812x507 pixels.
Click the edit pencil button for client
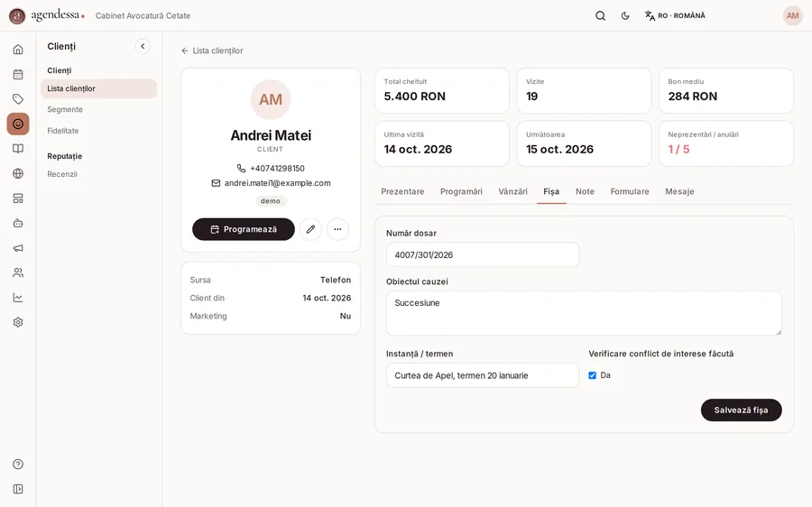(310, 229)
